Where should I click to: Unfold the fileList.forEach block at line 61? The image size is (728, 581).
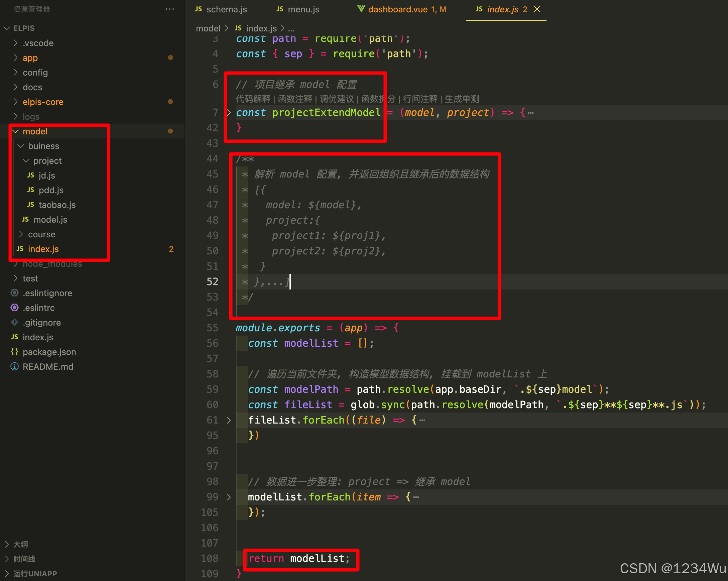(x=229, y=420)
